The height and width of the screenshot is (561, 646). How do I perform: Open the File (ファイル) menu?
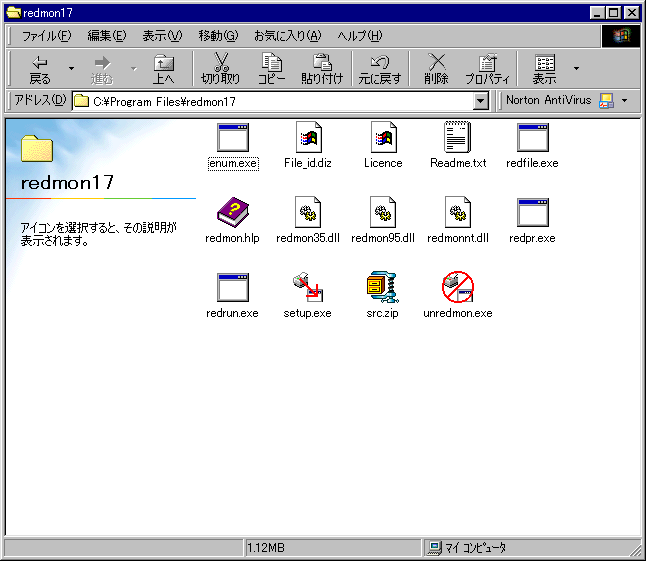[x=47, y=36]
